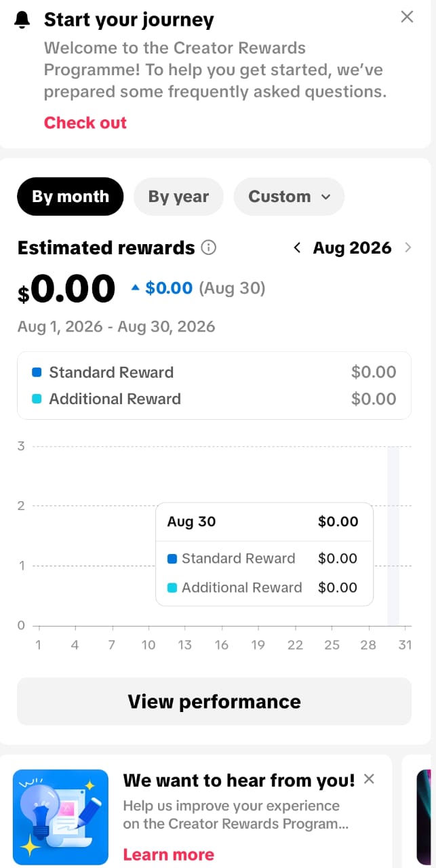
Task: Click the Aug 2026 month label
Action: click(352, 248)
